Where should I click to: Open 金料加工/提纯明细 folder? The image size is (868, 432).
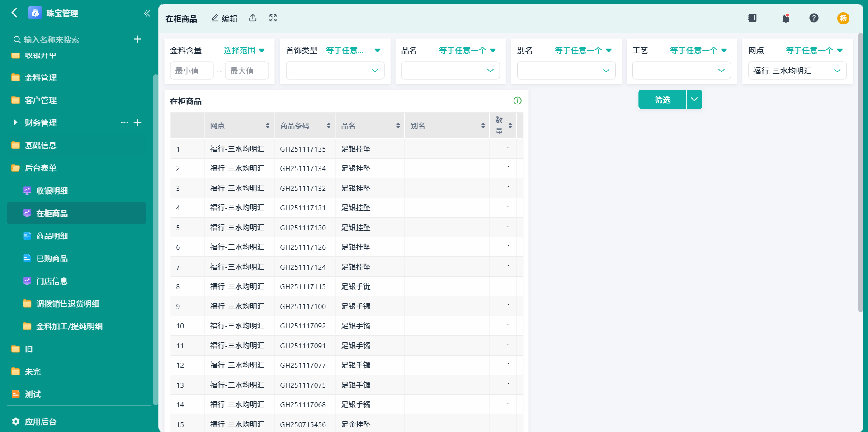point(76,326)
